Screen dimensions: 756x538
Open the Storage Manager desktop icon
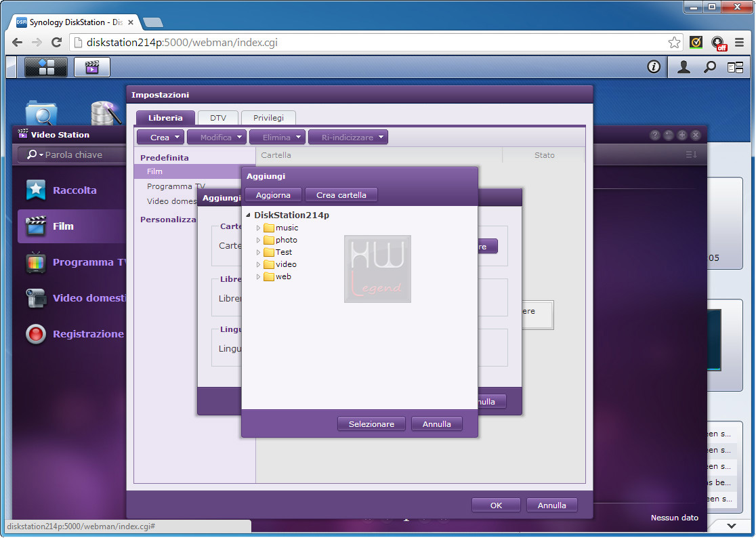click(106, 113)
